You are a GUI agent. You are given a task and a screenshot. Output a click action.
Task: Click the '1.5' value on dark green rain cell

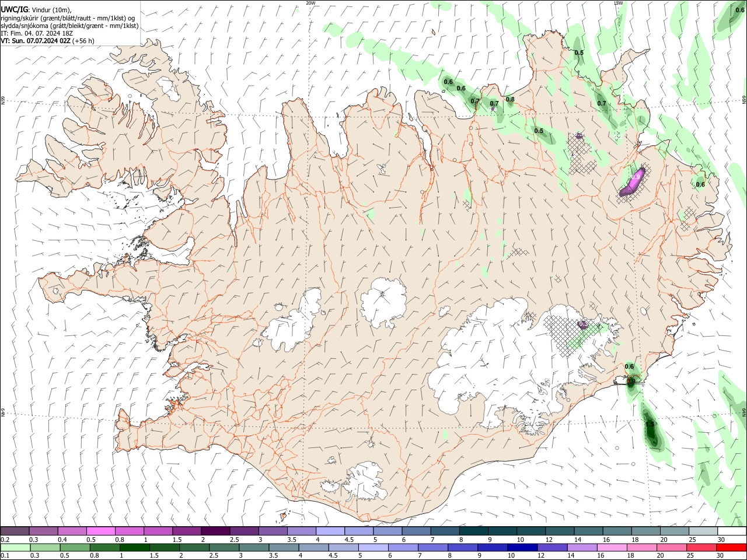(650, 424)
